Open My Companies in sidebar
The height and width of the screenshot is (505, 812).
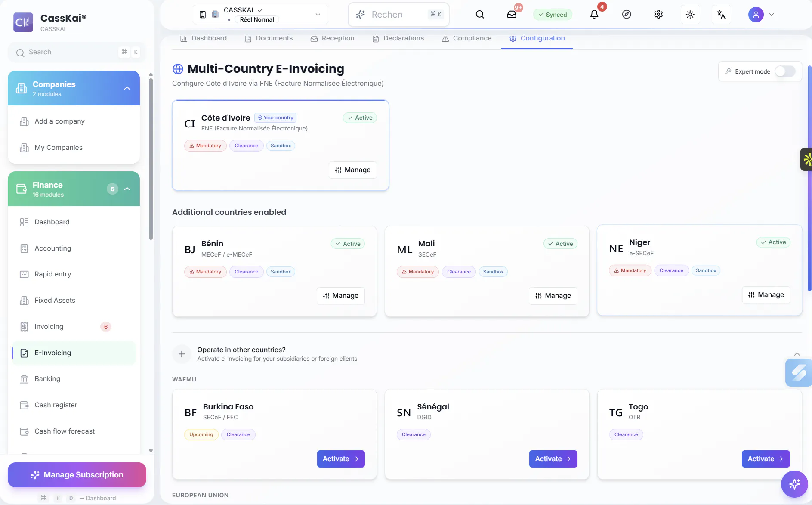pos(74,148)
